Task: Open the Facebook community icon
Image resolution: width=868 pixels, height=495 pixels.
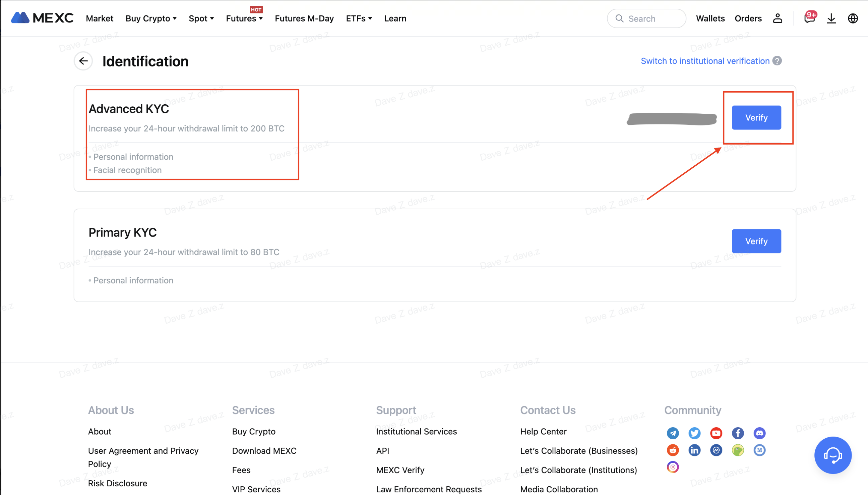Action: (x=738, y=433)
